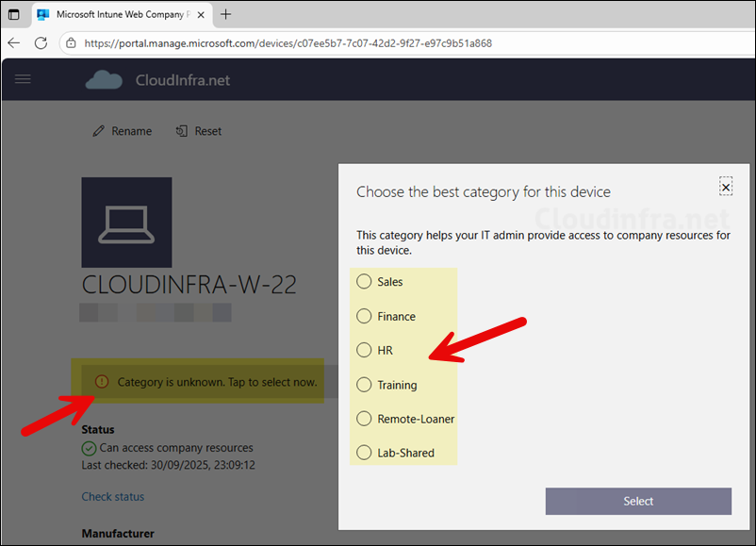Image resolution: width=756 pixels, height=546 pixels.
Task: Click the Reset device icon
Action: coord(182,131)
